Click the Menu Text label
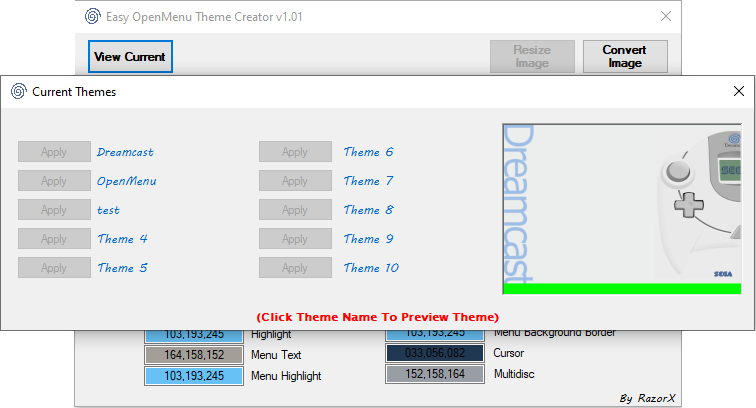Viewport: 756px width, 408px height. pyautogui.click(x=276, y=355)
